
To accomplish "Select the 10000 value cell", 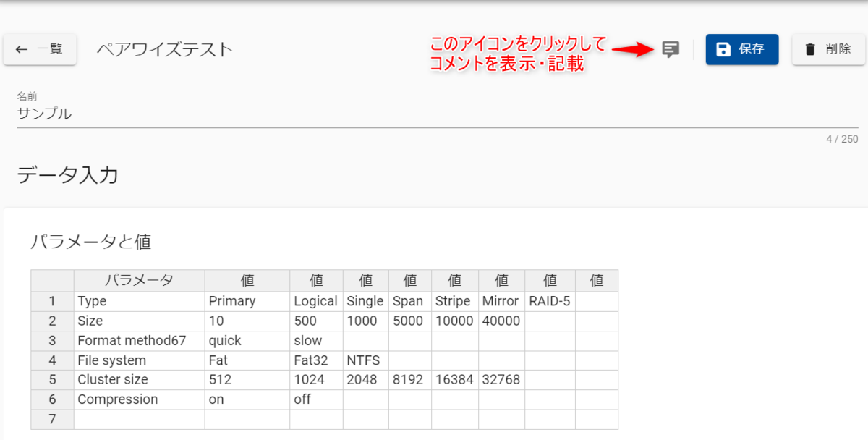I will pos(455,321).
